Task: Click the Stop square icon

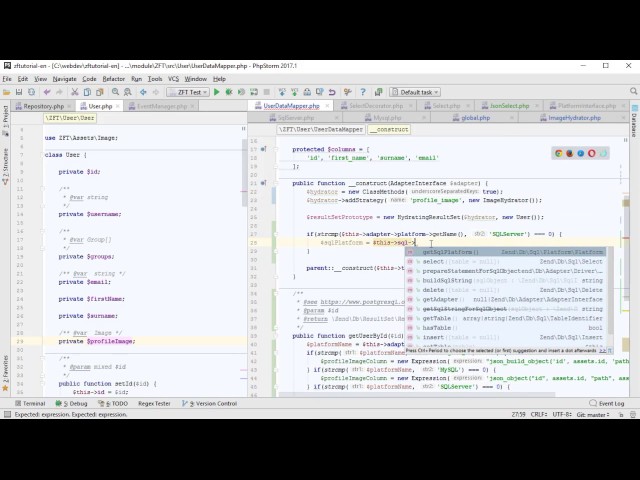Action: point(267,92)
